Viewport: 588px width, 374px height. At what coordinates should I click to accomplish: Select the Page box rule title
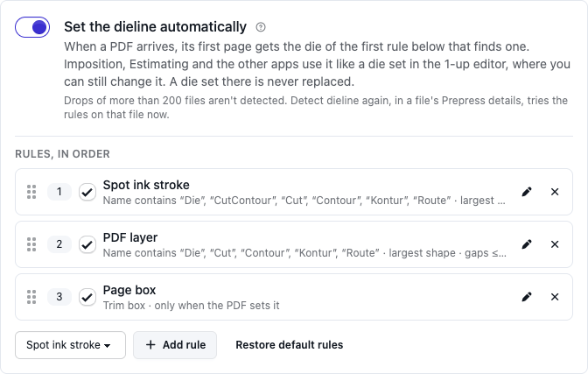pos(129,290)
